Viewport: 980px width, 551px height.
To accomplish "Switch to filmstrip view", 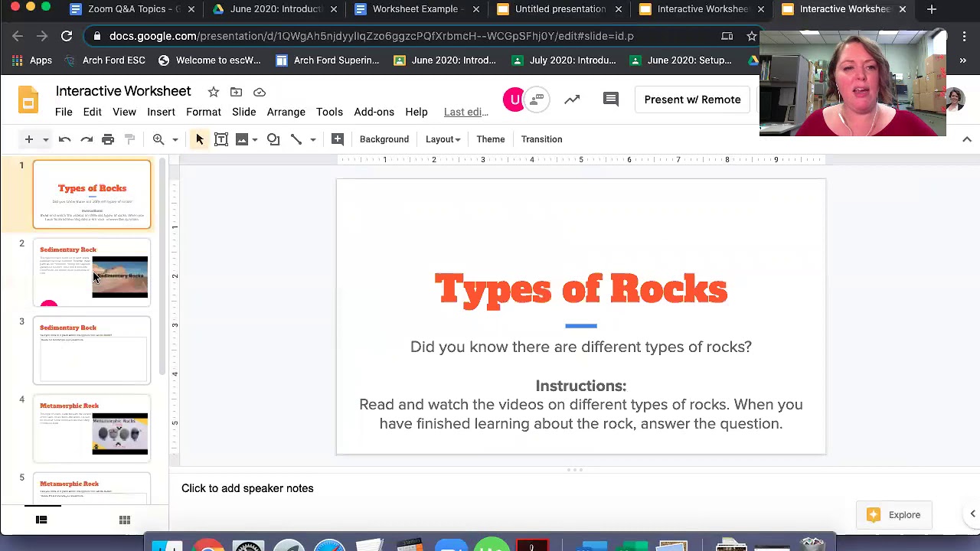I will [x=41, y=520].
